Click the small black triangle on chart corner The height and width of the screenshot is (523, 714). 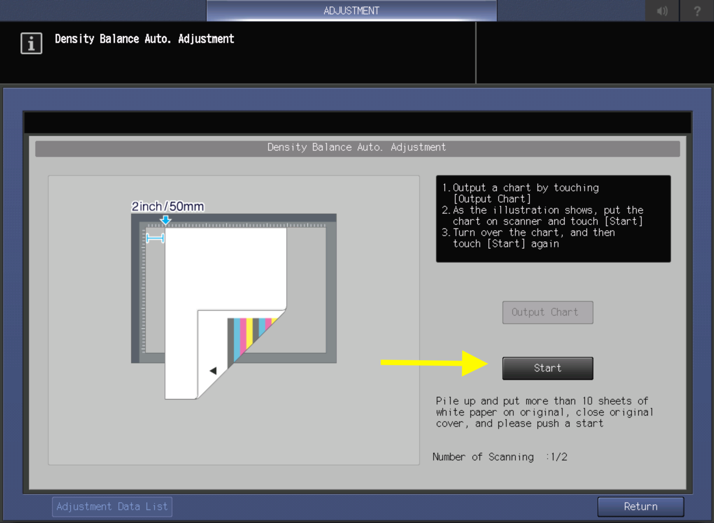213,371
